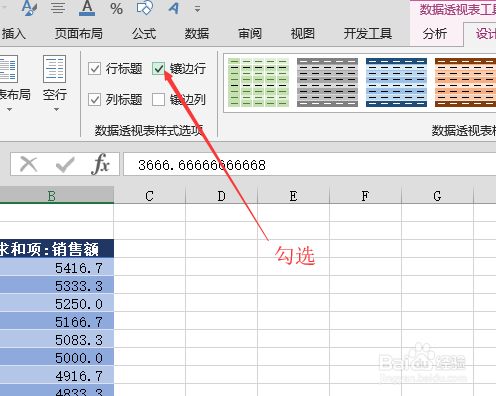This screenshot has height=396, width=496.
Task: Click the insert function fx button
Action: pyautogui.click(x=100, y=164)
